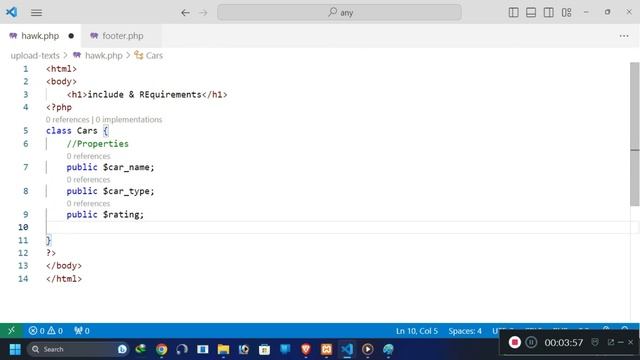Select upload-texts breadcrumb folder
Screen dimensions: 640x360
click(x=35, y=56)
